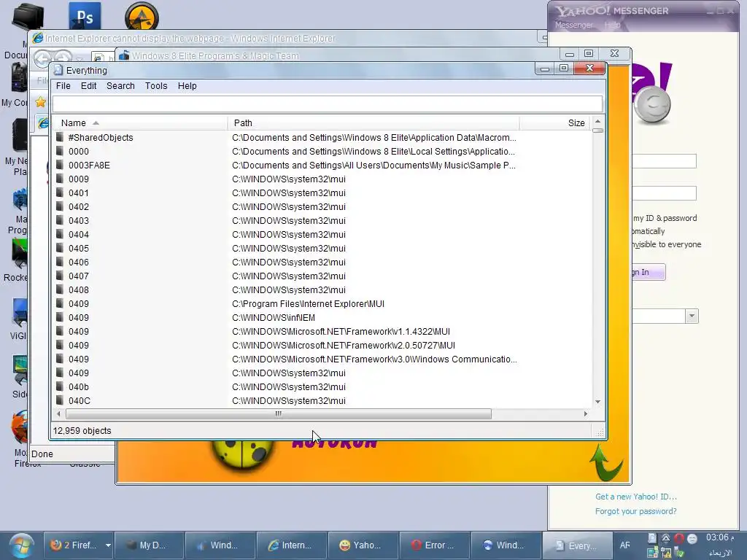Image resolution: width=747 pixels, height=560 pixels.
Task: Select the 0409 row in C:\WINDOWS\inf\IEM
Action: pyautogui.click(x=322, y=318)
